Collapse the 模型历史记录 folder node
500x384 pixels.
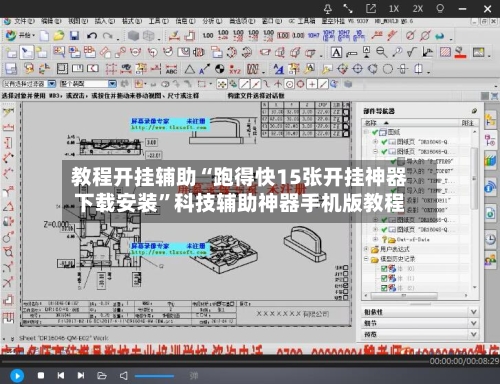tap(366, 259)
